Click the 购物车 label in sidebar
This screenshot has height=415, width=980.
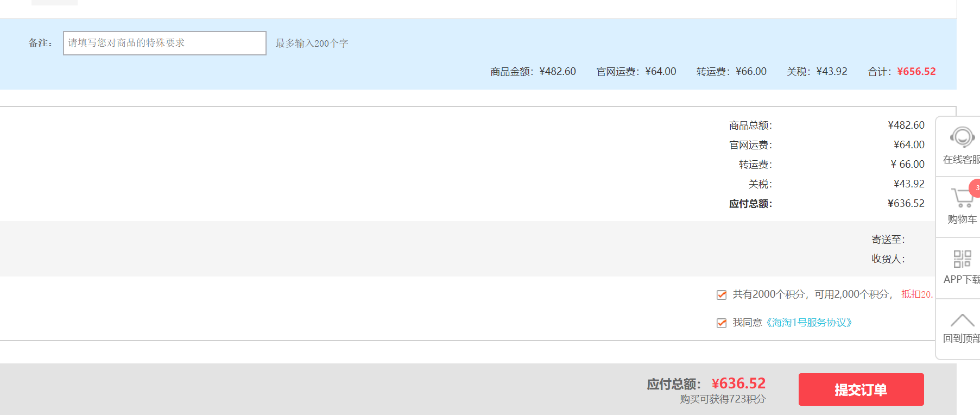coord(962,219)
